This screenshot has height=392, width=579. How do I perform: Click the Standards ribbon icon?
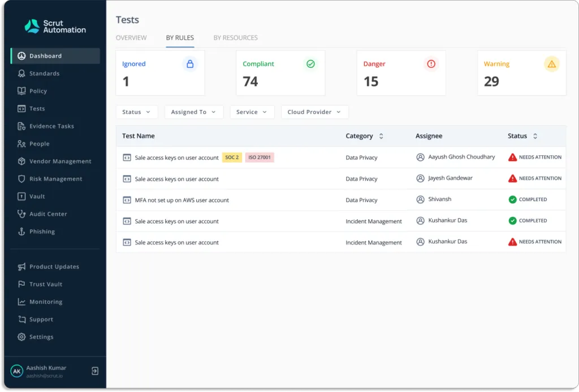[21, 73]
